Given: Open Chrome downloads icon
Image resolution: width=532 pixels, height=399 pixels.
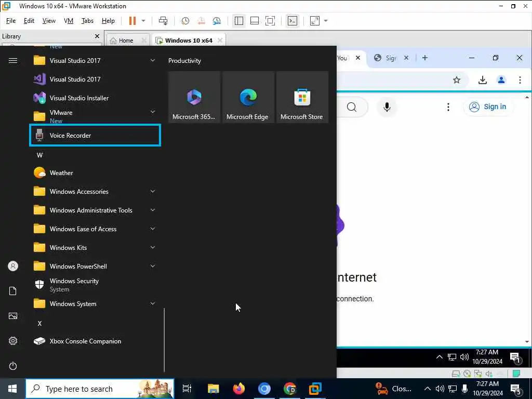Looking at the screenshot, I should (x=483, y=80).
